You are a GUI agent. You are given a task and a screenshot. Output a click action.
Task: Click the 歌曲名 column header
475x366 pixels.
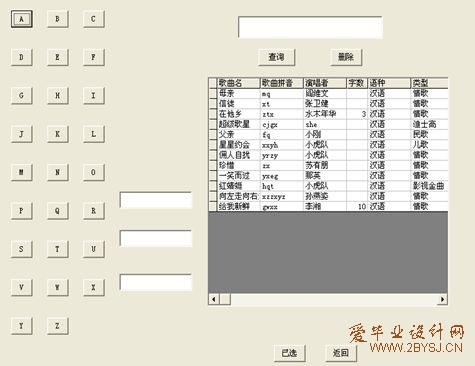239,83
